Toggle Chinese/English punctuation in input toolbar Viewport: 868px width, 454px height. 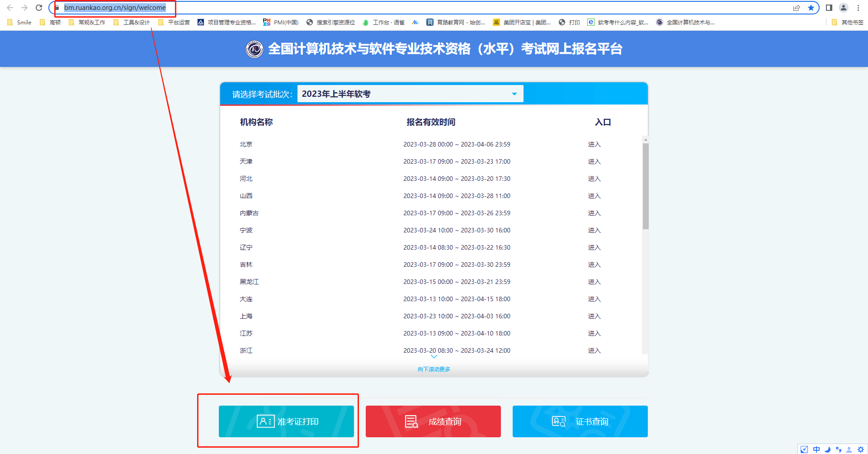tap(838, 449)
